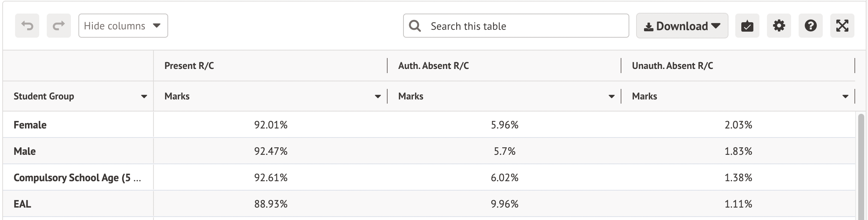The image size is (868, 220).
Task: Open Unauth. Absent Marks column arrow
Action: 845,97
